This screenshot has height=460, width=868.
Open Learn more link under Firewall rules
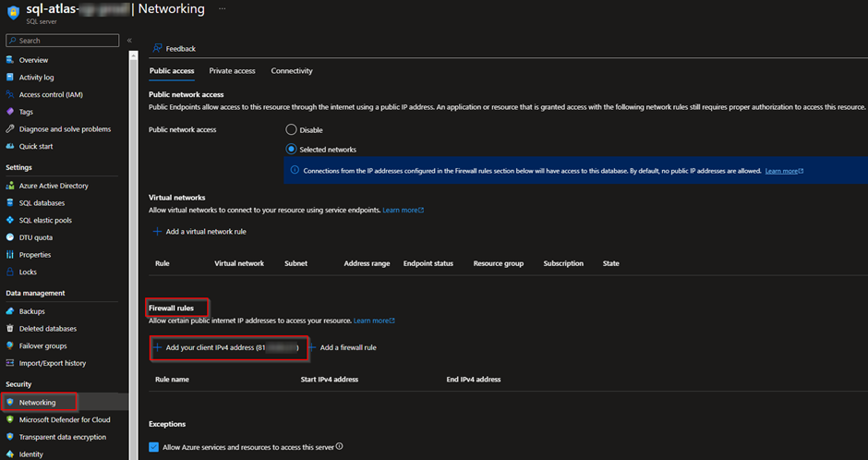click(373, 321)
